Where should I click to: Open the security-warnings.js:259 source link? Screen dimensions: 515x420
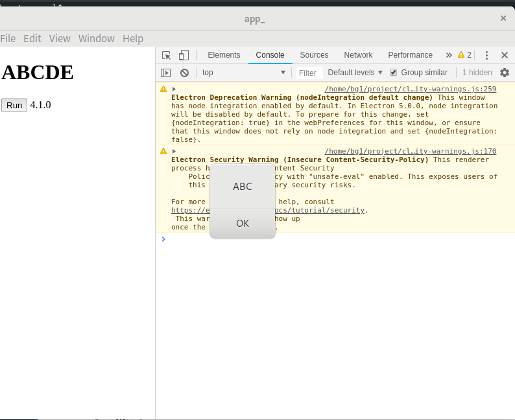pos(410,89)
